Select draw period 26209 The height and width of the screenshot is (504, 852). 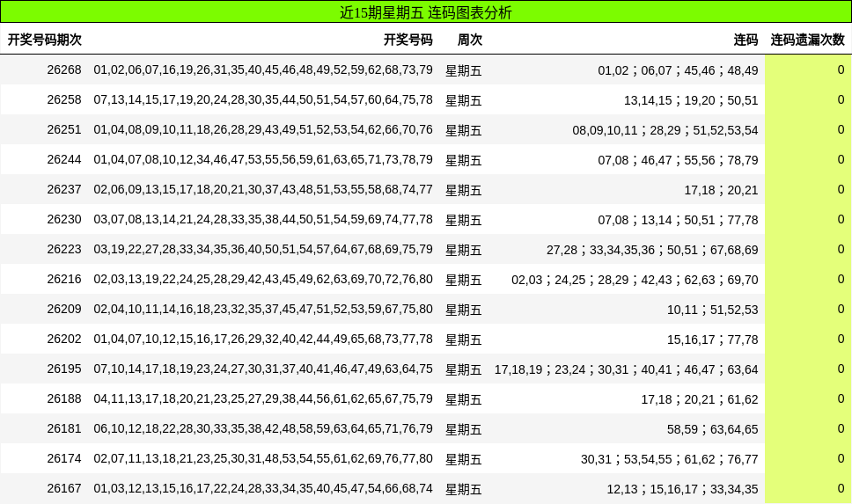pyautogui.click(x=64, y=309)
